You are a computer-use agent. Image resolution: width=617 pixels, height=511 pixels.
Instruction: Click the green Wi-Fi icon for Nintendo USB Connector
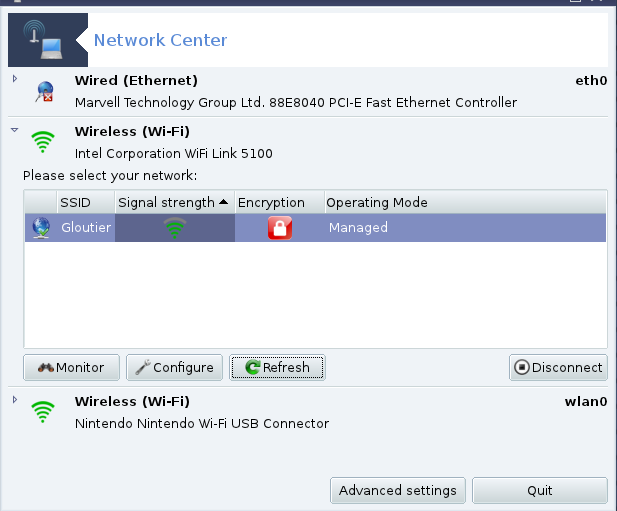42,412
